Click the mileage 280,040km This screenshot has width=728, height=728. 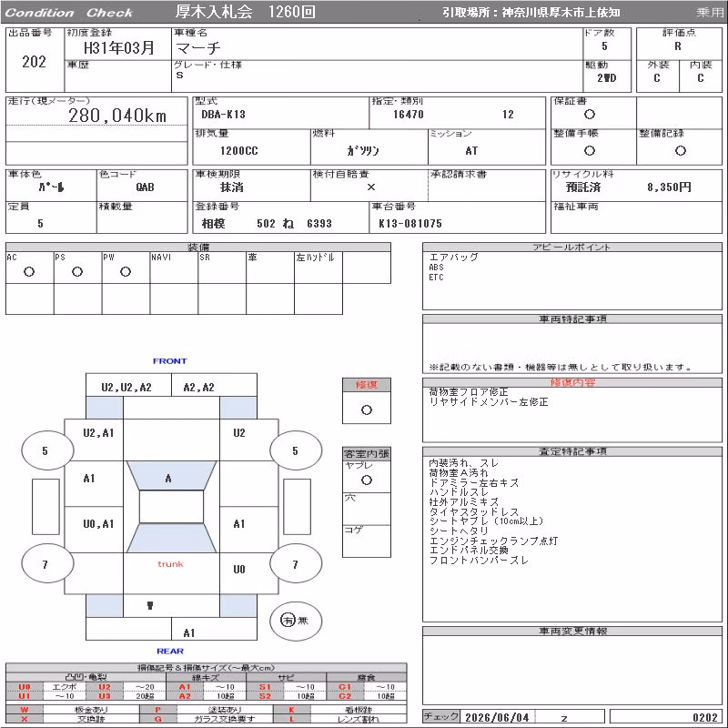[117, 116]
